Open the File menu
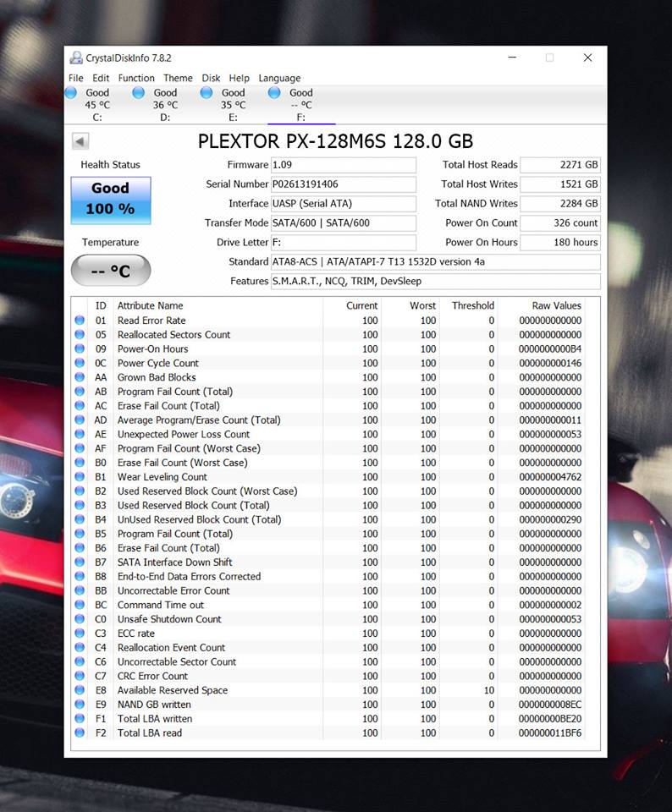672x812 pixels. pyautogui.click(x=75, y=78)
